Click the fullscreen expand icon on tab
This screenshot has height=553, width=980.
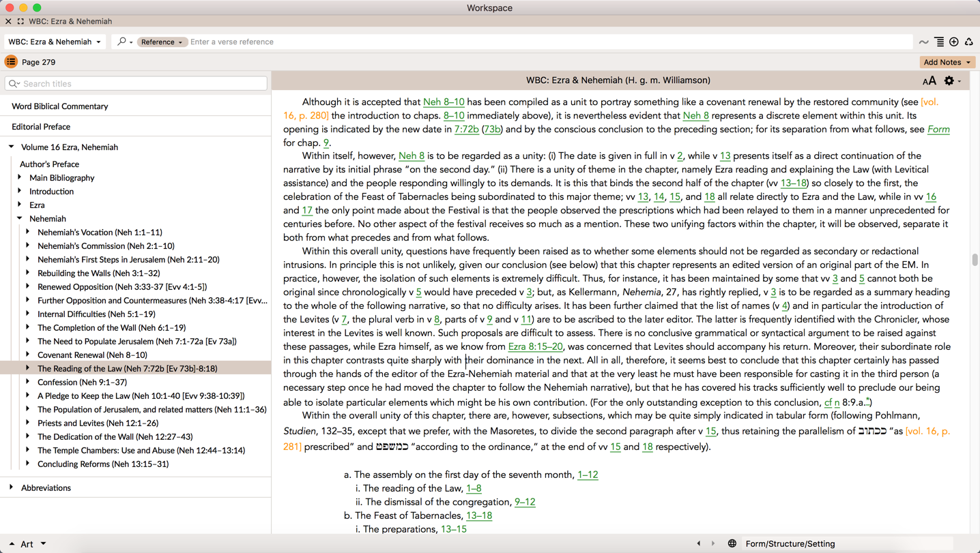pyautogui.click(x=20, y=21)
